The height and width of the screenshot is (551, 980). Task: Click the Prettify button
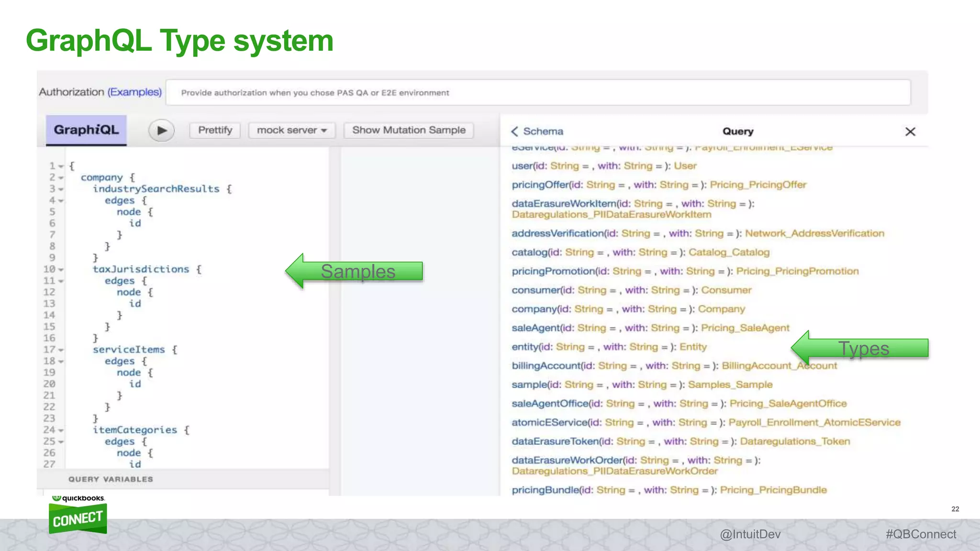click(215, 130)
